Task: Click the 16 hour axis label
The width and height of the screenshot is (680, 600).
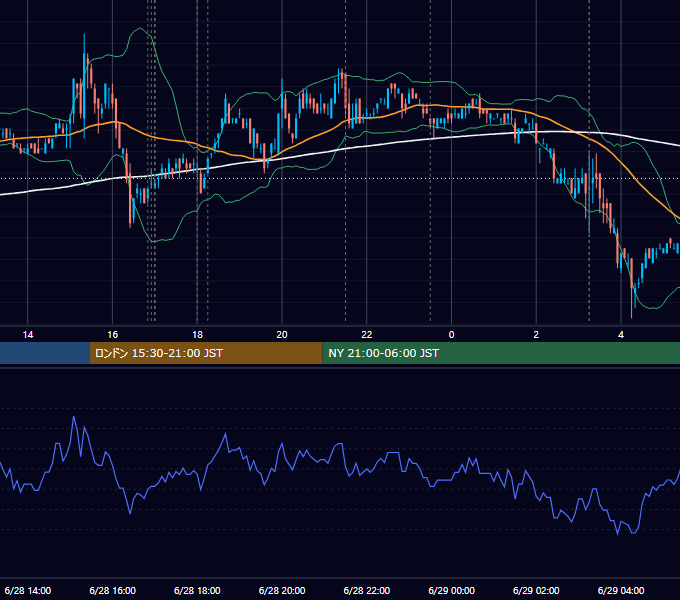Action: click(x=112, y=335)
